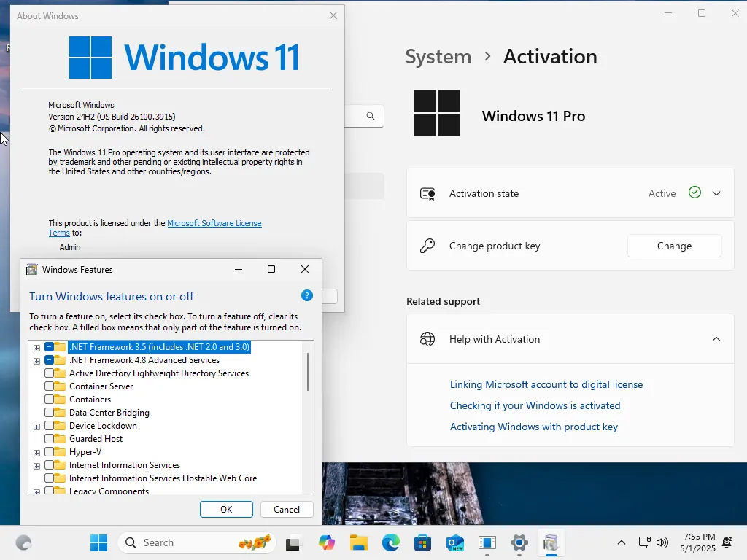Select the Containers feature label

pyautogui.click(x=90, y=399)
